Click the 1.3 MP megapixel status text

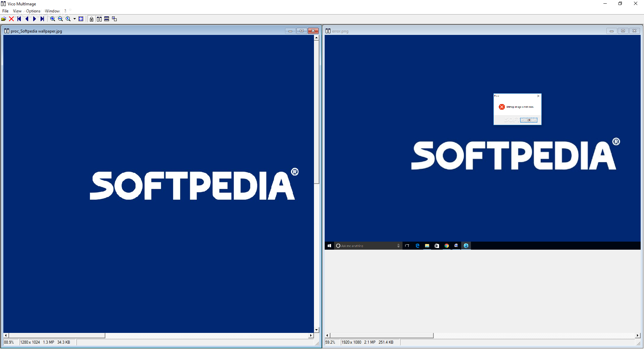49,342
